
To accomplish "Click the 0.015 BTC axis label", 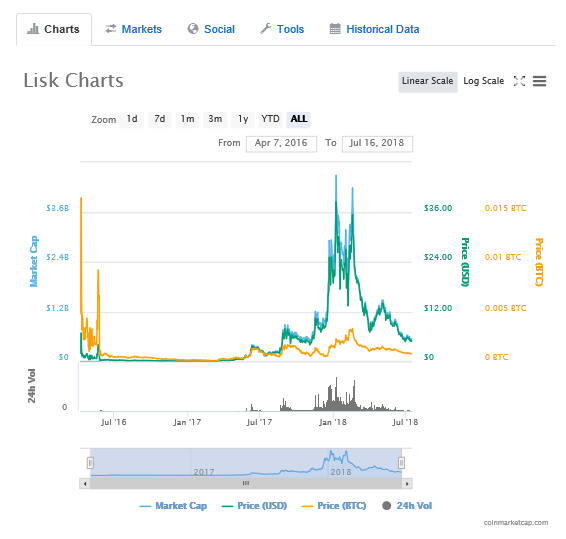I will coord(505,208).
